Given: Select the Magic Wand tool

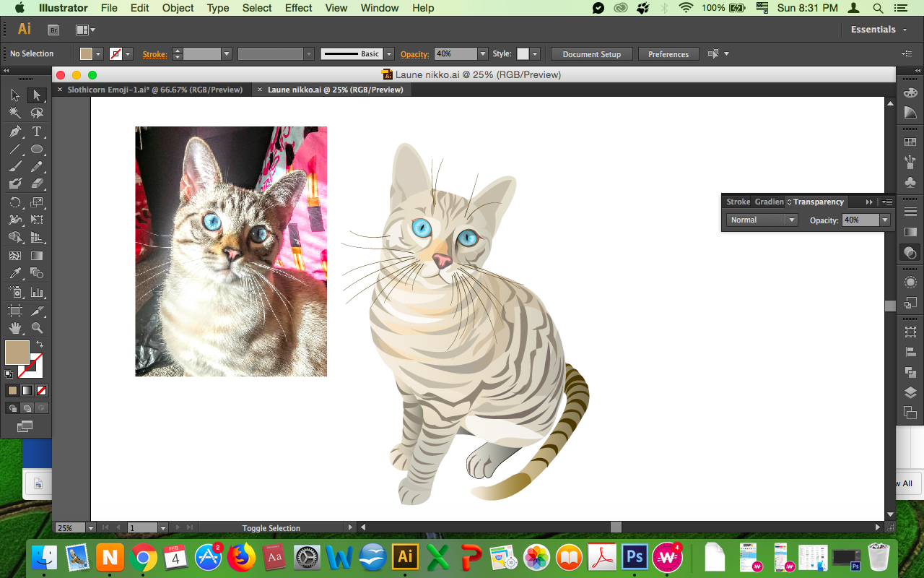Looking at the screenshot, I should pos(15,113).
